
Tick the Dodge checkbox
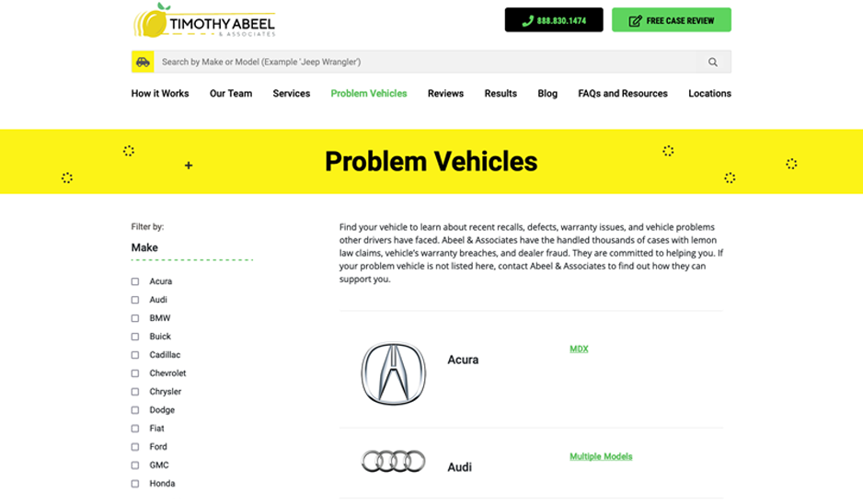point(135,410)
